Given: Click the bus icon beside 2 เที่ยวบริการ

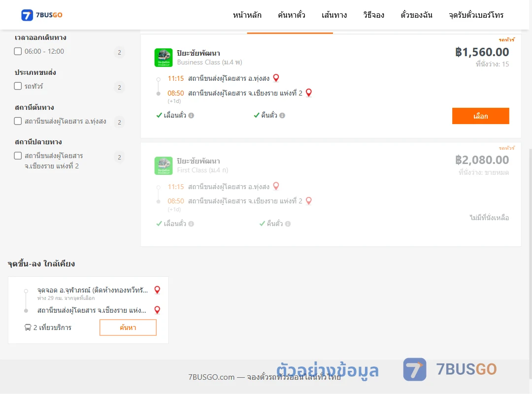Looking at the screenshot, I should tap(28, 328).
